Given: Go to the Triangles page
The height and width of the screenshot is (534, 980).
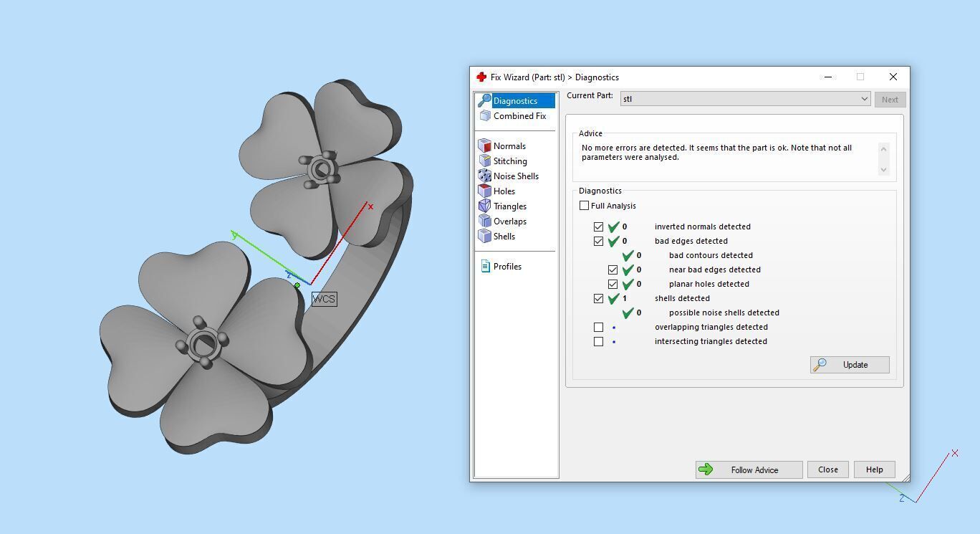Looking at the screenshot, I should pos(510,206).
